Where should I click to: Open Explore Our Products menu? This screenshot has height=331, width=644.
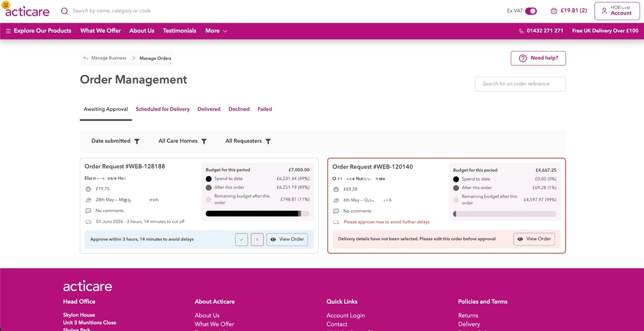(x=38, y=31)
